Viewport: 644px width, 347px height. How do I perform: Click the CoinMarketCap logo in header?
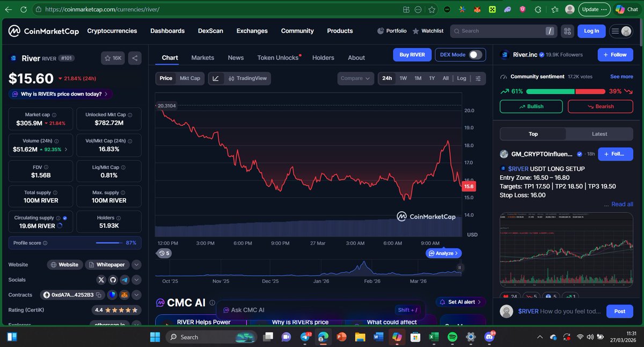click(43, 31)
